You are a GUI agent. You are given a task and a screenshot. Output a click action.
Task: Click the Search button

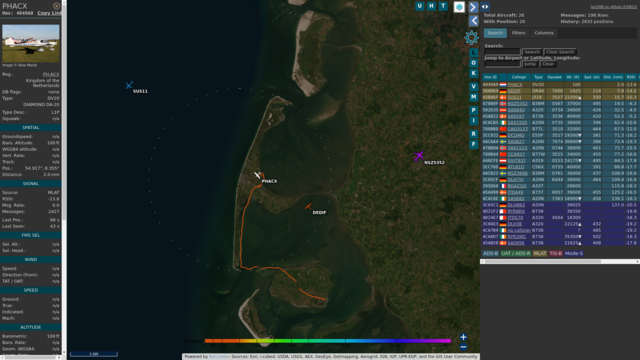[532, 52]
